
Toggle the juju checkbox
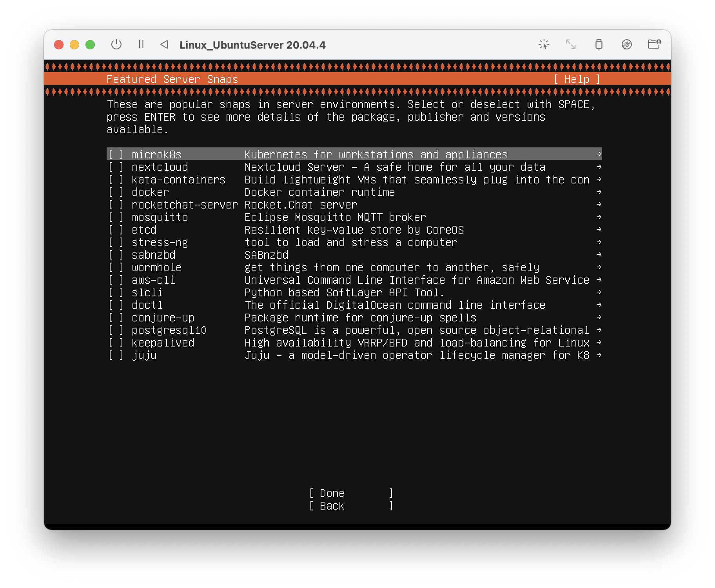116,355
